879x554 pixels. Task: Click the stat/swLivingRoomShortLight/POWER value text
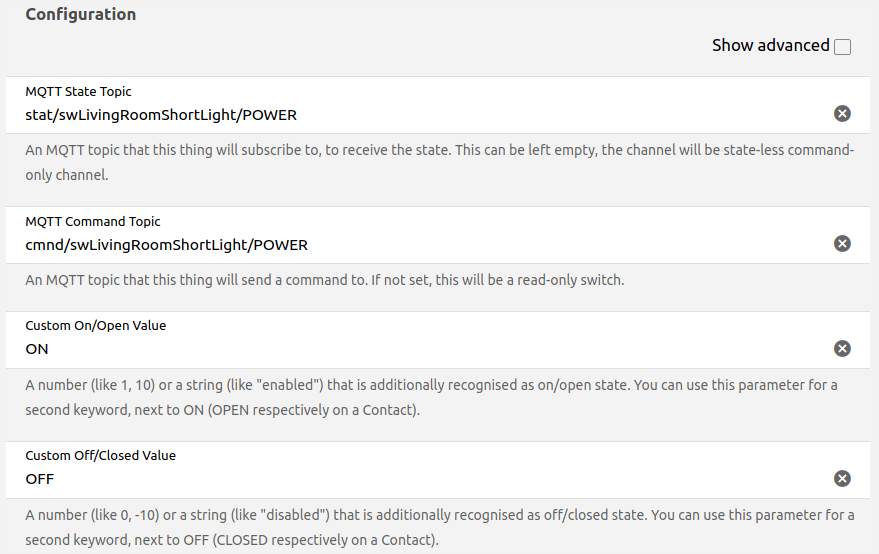pyautogui.click(x=161, y=115)
